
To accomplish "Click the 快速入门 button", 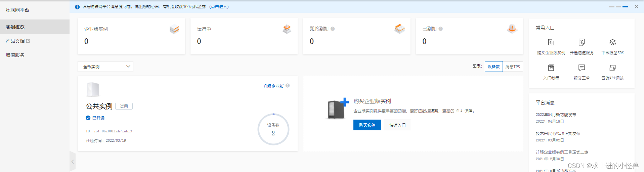I will click(x=397, y=125).
